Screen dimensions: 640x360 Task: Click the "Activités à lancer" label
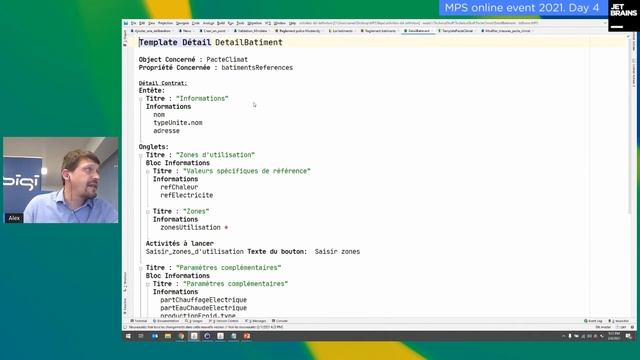coord(180,244)
